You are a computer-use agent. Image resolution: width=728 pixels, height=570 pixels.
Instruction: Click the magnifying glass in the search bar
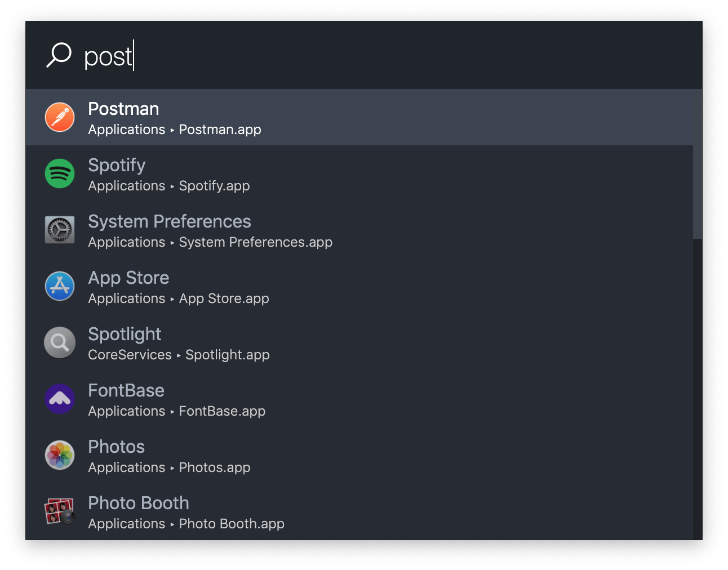[x=59, y=55]
